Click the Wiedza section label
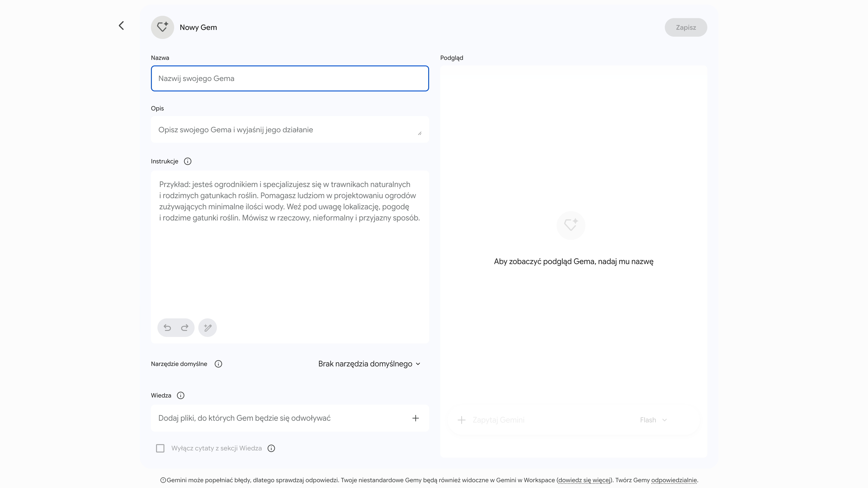This screenshot has height=488, width=868. click(161, 395)
